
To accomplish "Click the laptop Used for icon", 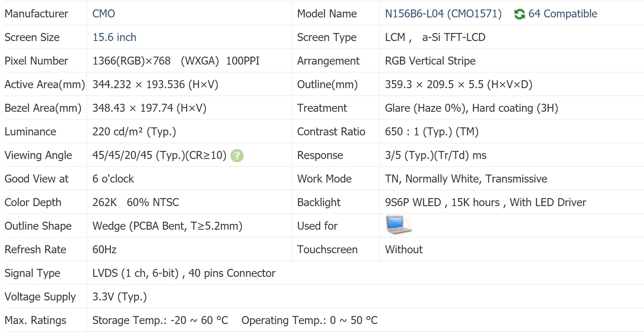I will [398, 225].
